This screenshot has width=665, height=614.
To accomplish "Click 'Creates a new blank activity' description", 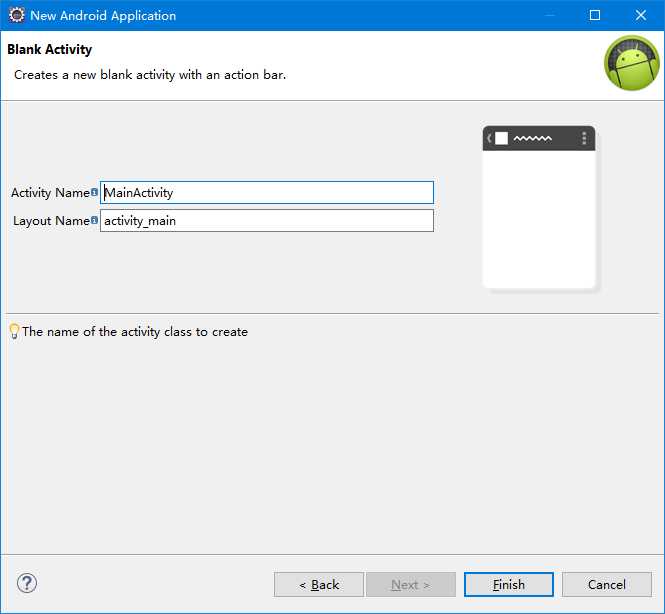I will pos(150,75).
